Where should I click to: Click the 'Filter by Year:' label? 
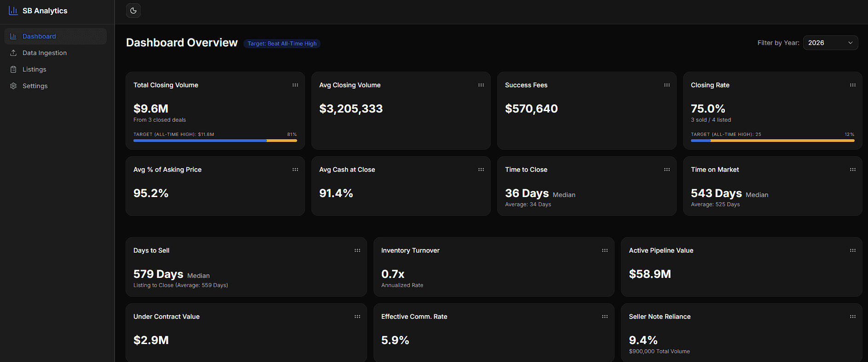click(x=778, y=43)
